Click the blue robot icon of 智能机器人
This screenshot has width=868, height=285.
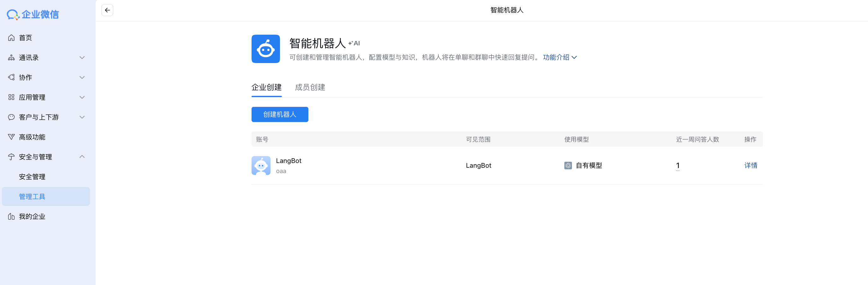pos(265,49)
